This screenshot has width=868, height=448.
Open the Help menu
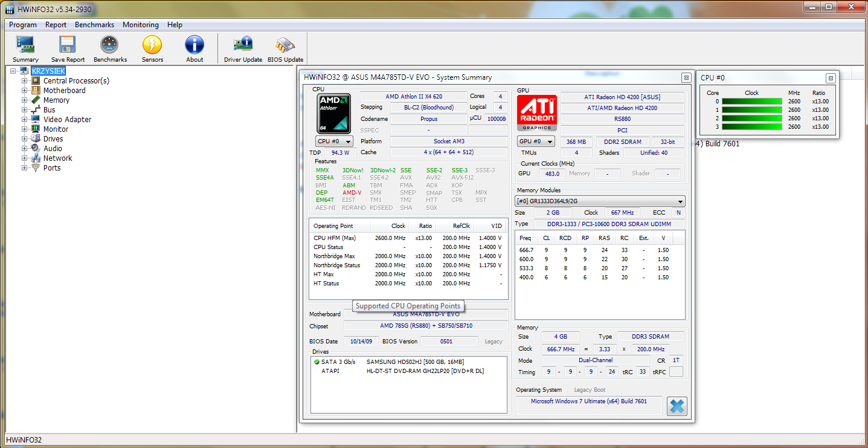pos(175,25)
